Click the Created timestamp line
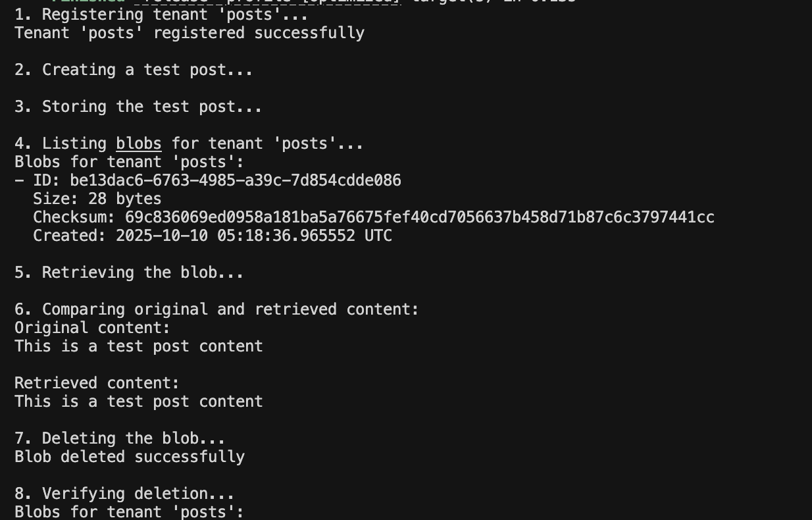Viewport: 812px width, 520px height. [x=212, y=236]
